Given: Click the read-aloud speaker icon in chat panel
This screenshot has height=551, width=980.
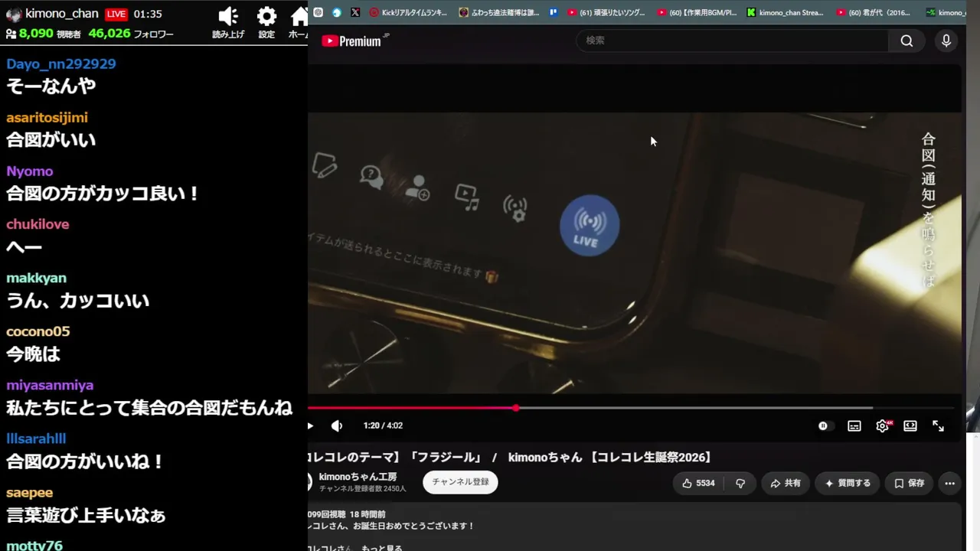Looking at the screenshot, I should 228,17.
